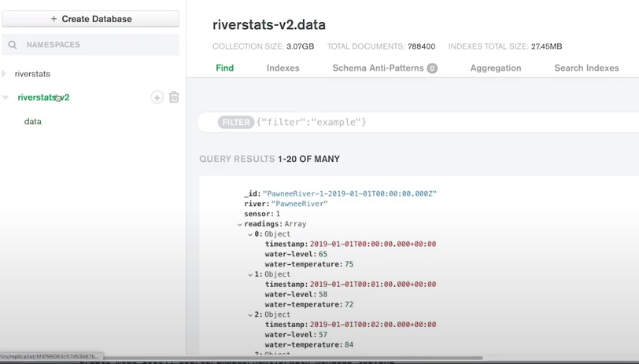Viewport: 639px width, 364px height.
Task: Switch to the Aggregation tab
Action: pos(496,68)
